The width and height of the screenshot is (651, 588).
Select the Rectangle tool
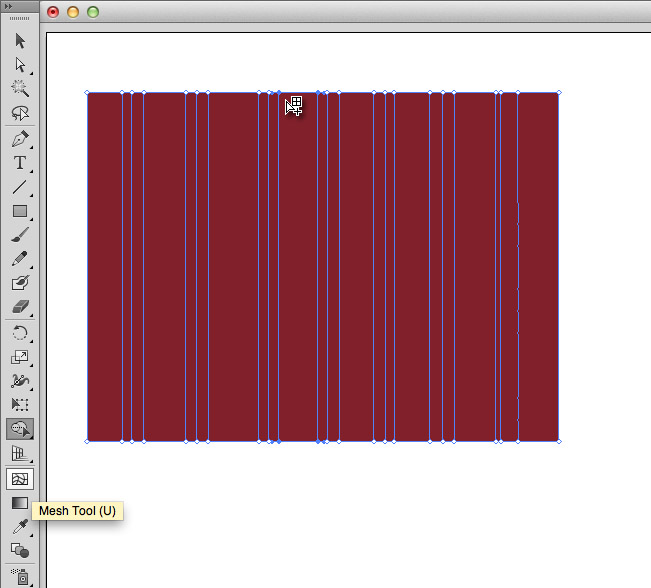[19, 211]
